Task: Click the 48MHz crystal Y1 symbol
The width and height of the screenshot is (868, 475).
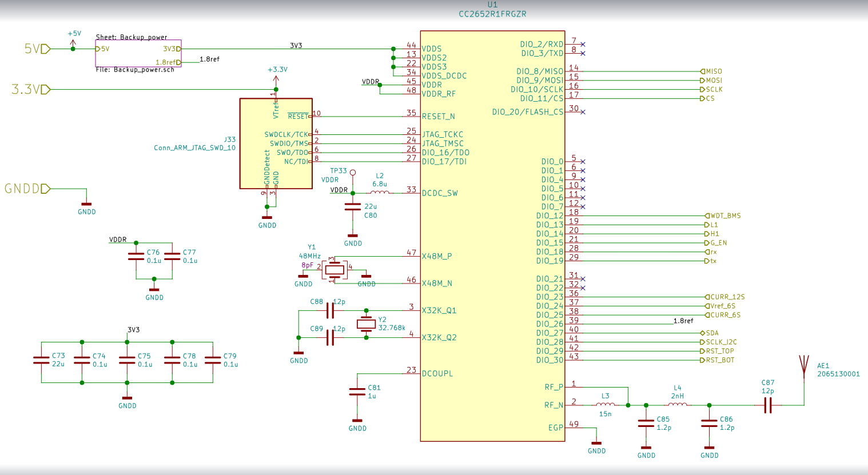Action: point(334,269)
